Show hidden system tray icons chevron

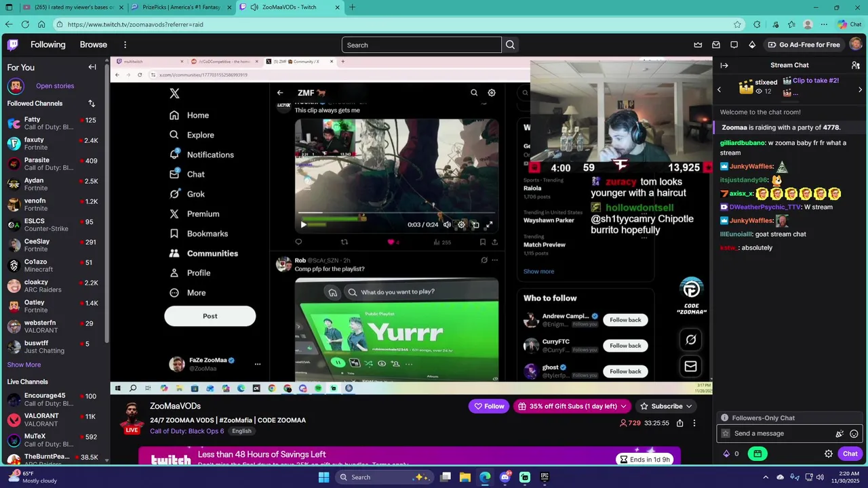(766, 477)
